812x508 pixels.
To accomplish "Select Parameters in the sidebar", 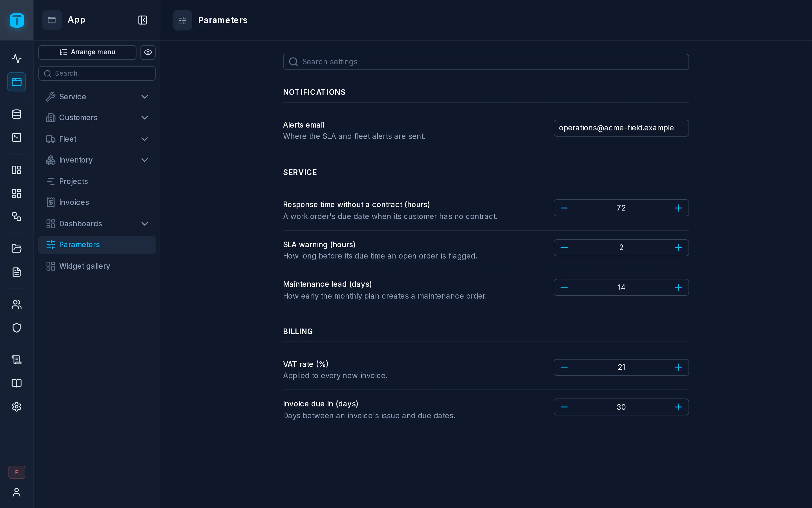I will (97, 245).
